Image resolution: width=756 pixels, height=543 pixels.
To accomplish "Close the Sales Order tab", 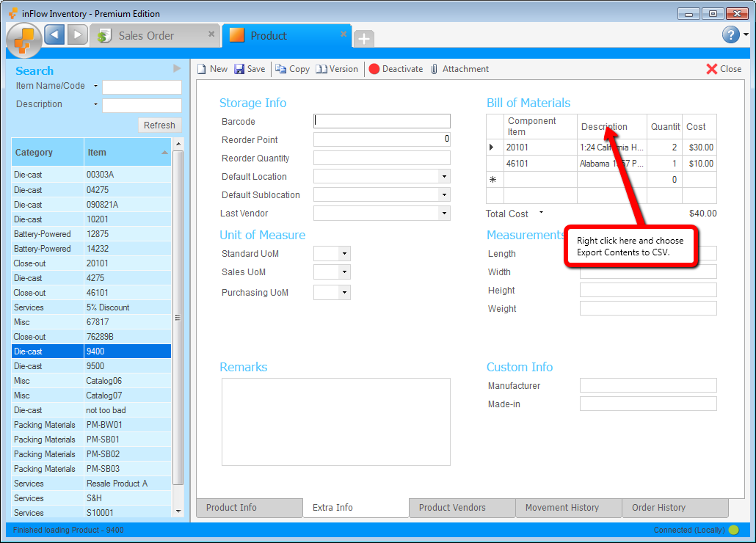I will pos(211,34).
